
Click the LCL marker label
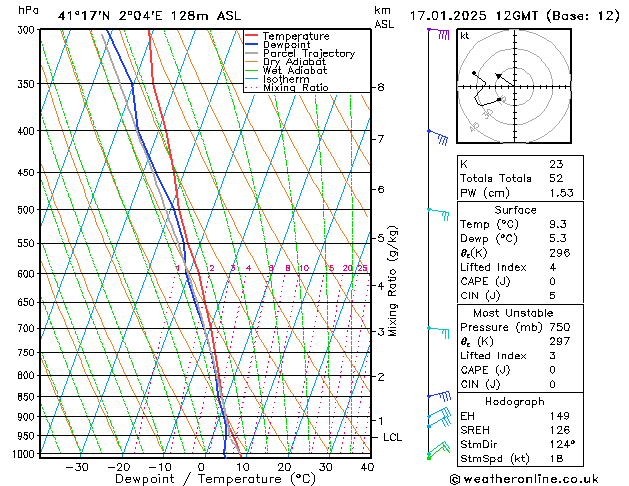(393, 438)
